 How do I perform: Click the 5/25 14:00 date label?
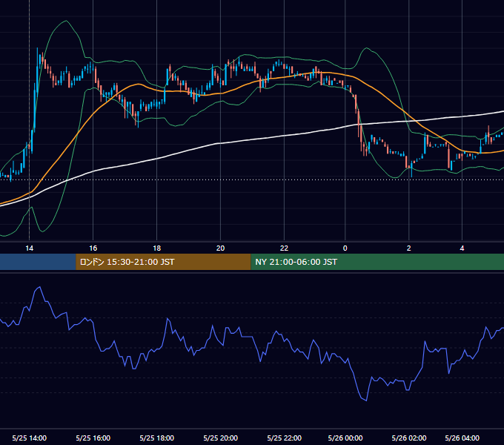point(29,438)
